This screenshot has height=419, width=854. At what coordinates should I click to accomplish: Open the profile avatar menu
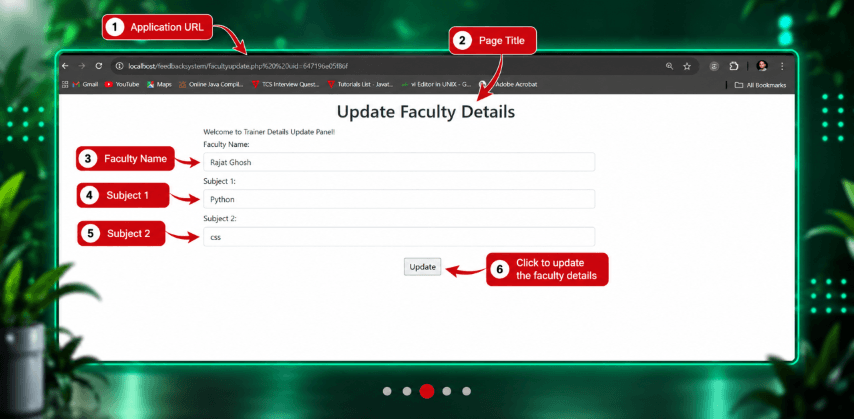[x=762, y=66]
